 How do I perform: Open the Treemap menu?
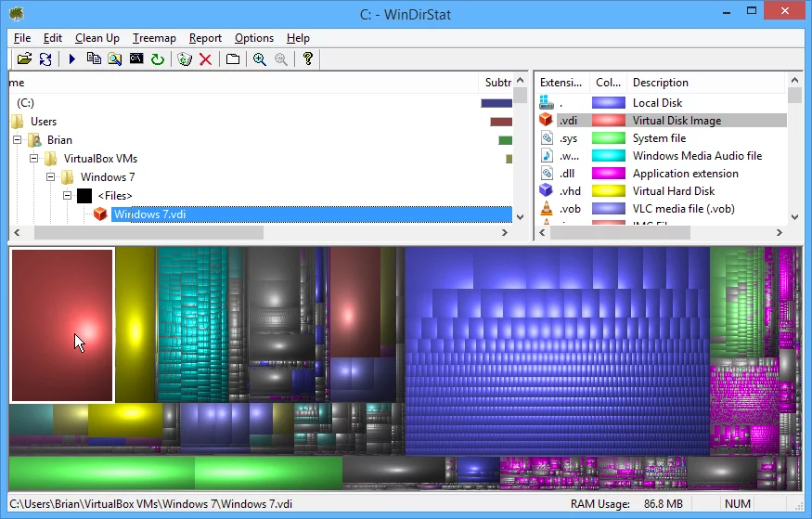click(x=154, y=38)
